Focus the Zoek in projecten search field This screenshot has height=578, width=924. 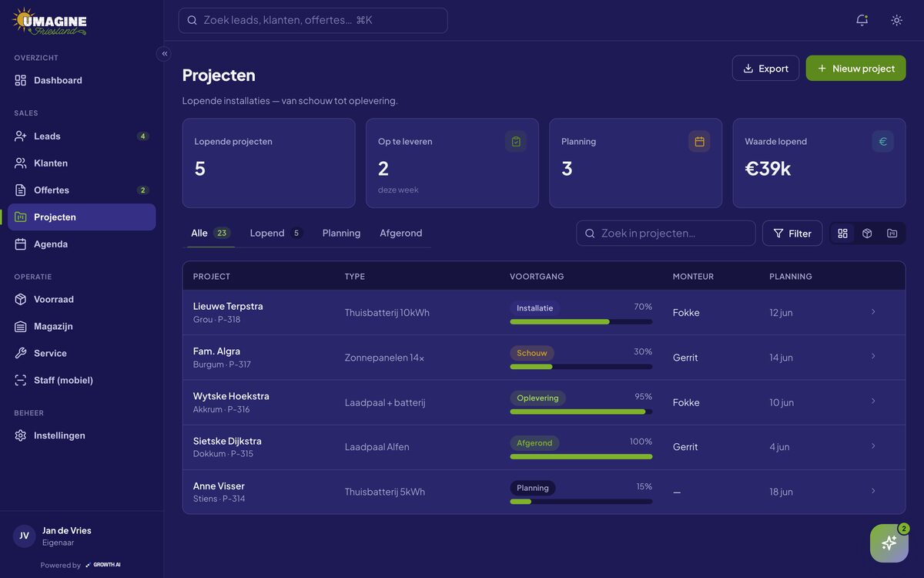[x=665, y=234]
